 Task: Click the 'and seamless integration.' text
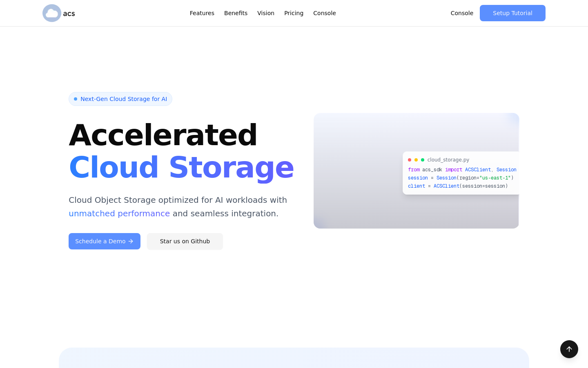coord(225,213)
